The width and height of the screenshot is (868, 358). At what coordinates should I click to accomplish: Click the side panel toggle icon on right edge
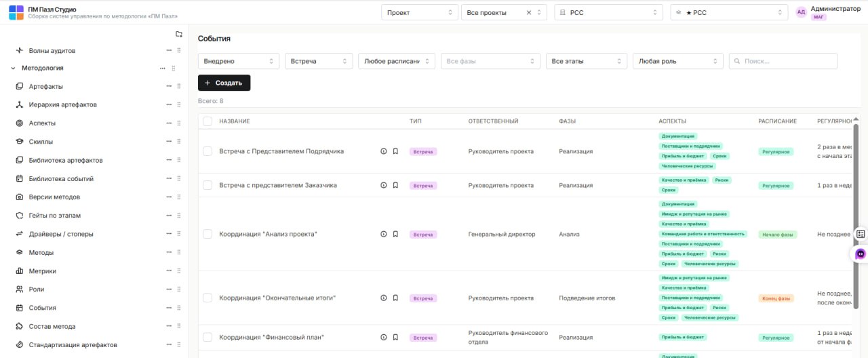pyautogui.click(x=860, y=234)
